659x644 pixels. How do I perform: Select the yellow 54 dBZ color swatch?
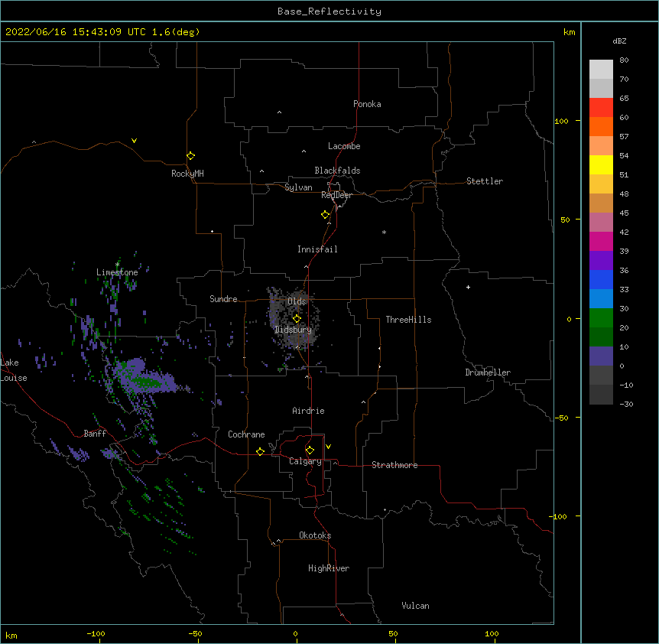(601, 164)
